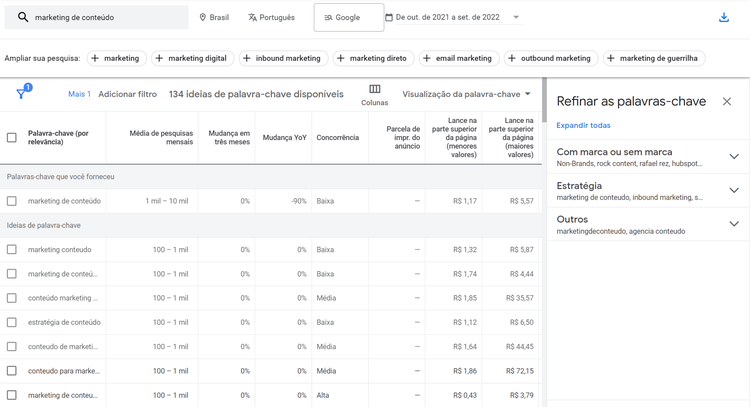Check the 'estratégia de conteúdo' row checkbox

(x=12, y=322)
